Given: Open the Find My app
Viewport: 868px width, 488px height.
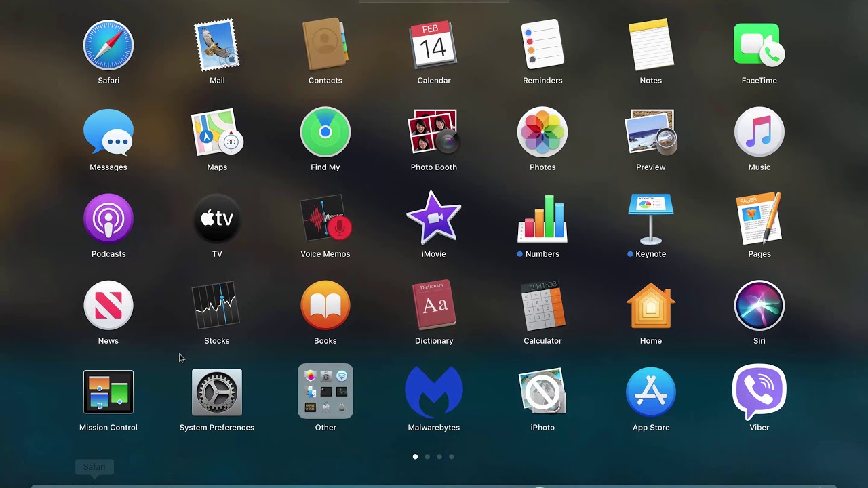Looking at the screenshot, I should (x=325, y=132).
